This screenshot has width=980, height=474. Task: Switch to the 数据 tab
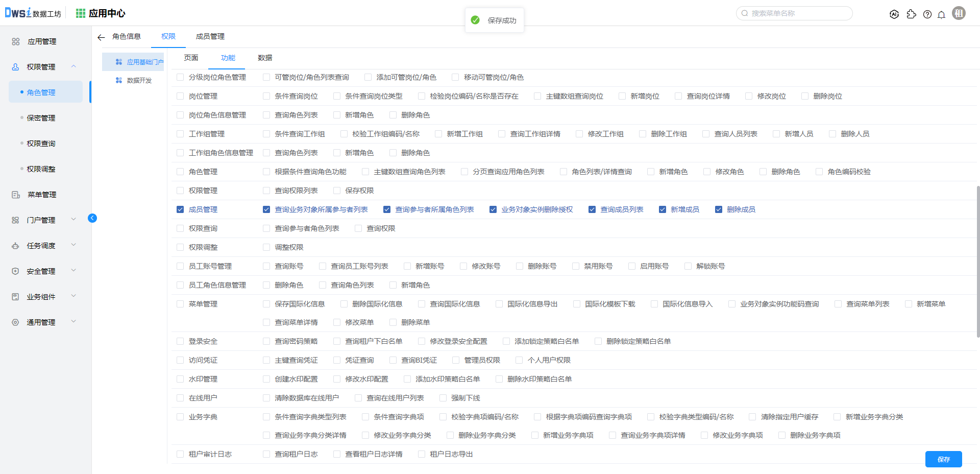[265, 58]
